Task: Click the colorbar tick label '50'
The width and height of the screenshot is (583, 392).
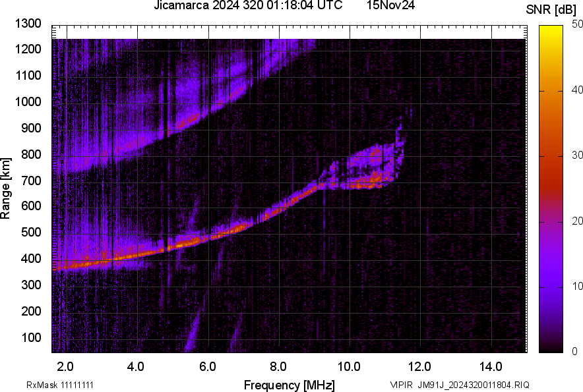Action: tap(577, 24)
